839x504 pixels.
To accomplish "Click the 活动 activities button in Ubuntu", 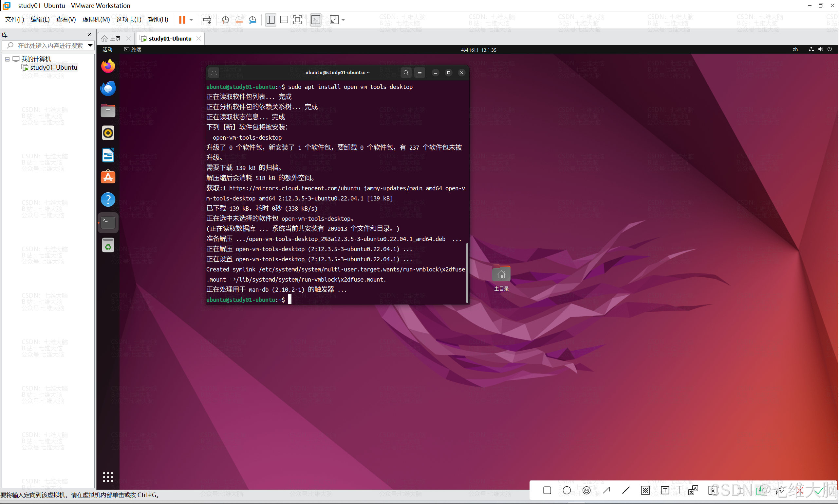I will point(107,50).
